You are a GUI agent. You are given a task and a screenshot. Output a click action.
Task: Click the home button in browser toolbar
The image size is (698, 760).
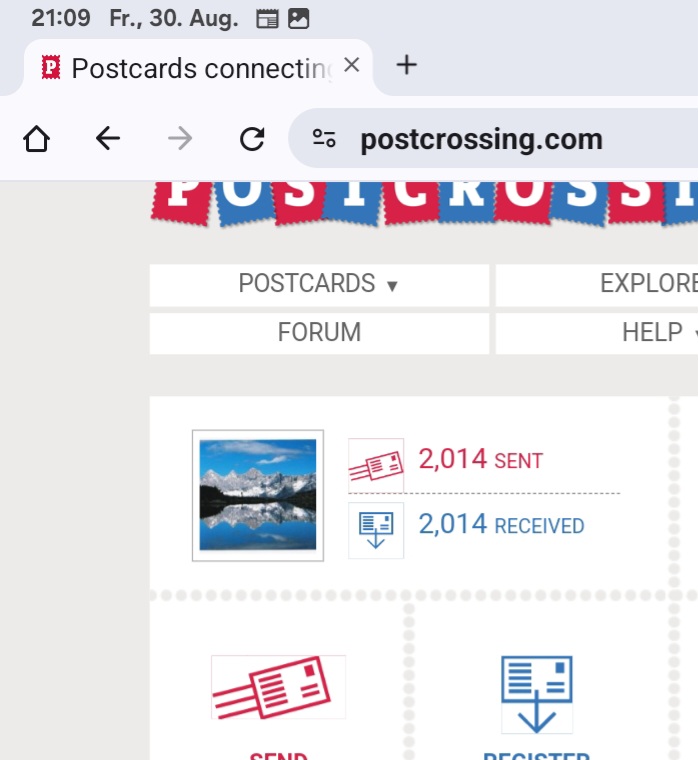(x=36, y=139)
